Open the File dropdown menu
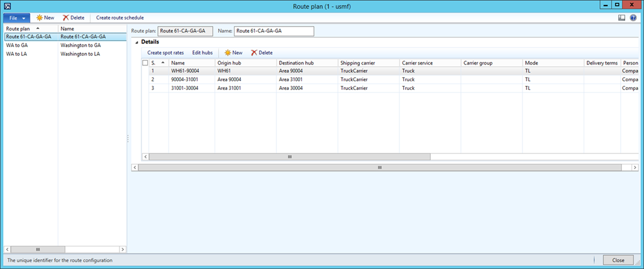 (x=16, y=18)
